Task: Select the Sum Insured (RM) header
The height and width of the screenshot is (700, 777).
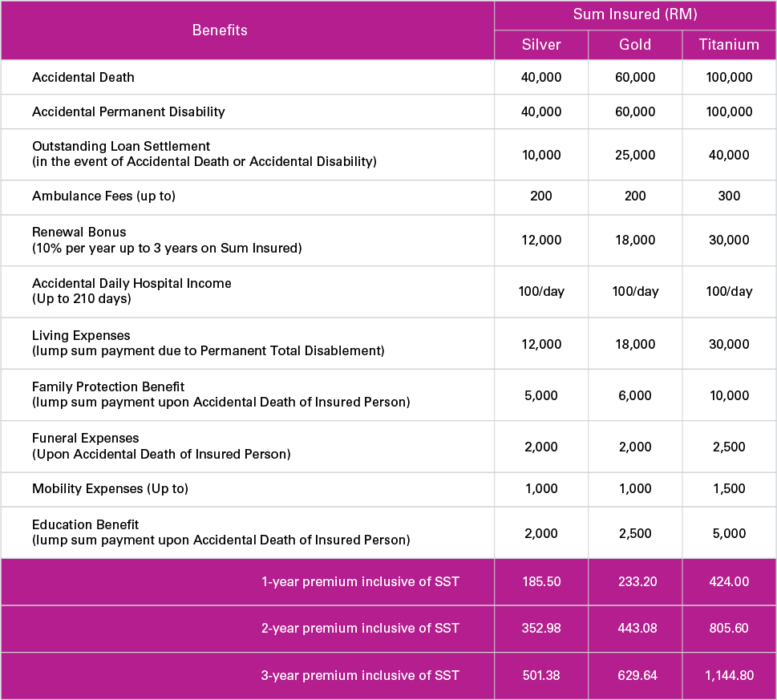Action: (x=635, y=14)
